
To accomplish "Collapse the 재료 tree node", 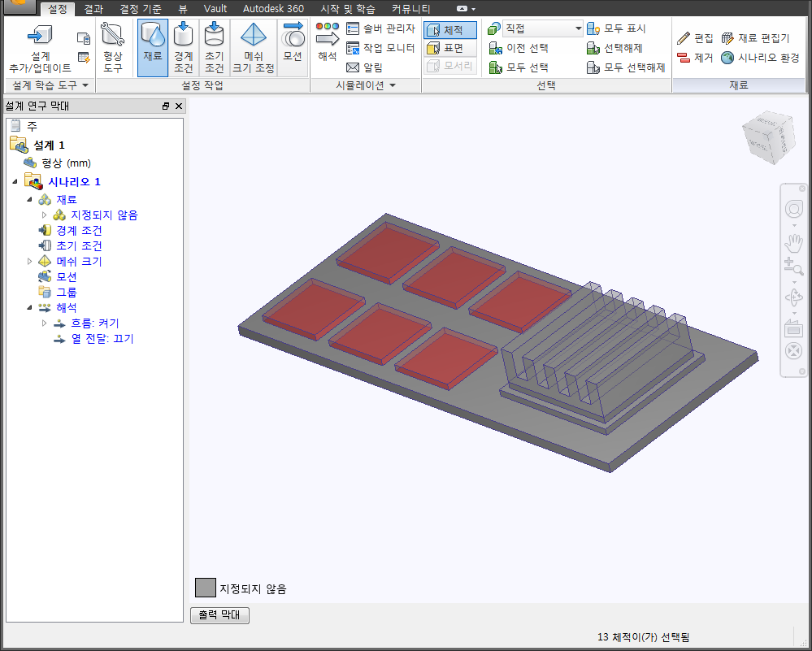I will pyautogui.click(x=29, y=199).
